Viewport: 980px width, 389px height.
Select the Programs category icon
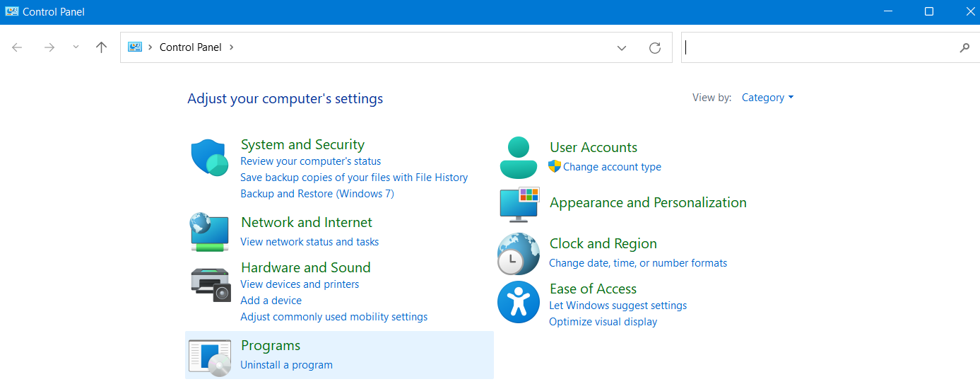tap(210, 356)
